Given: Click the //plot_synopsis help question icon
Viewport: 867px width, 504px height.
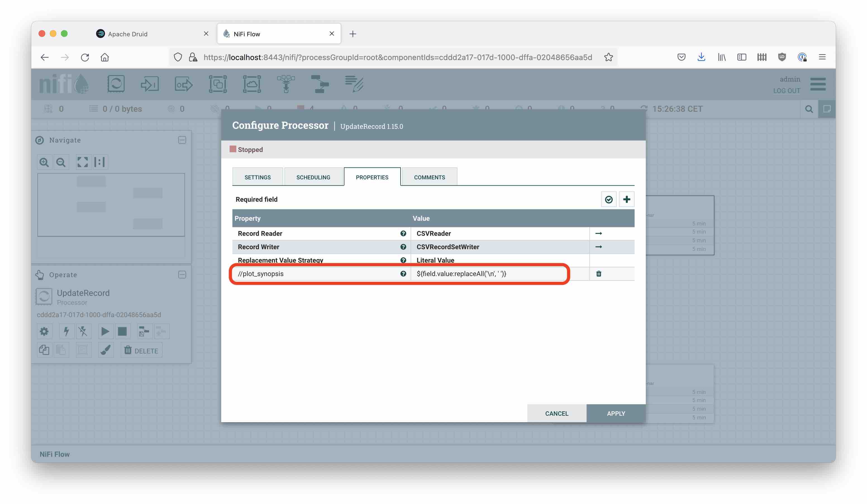Looking at the screenshot, I should point(403,274).
